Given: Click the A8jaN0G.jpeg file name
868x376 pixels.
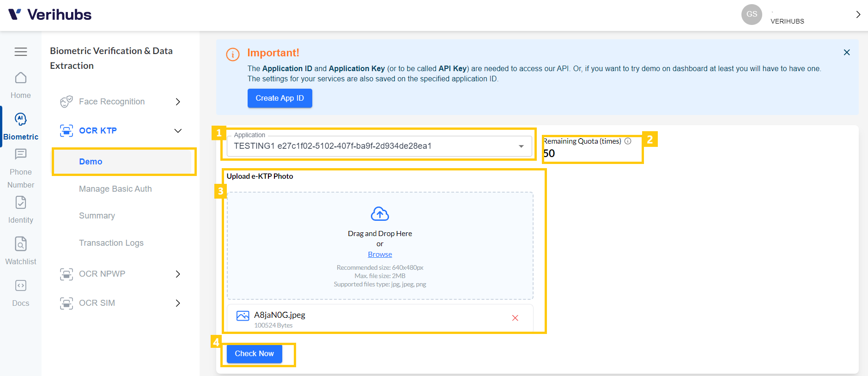Looking at the screenshot, I should [279, 315].
